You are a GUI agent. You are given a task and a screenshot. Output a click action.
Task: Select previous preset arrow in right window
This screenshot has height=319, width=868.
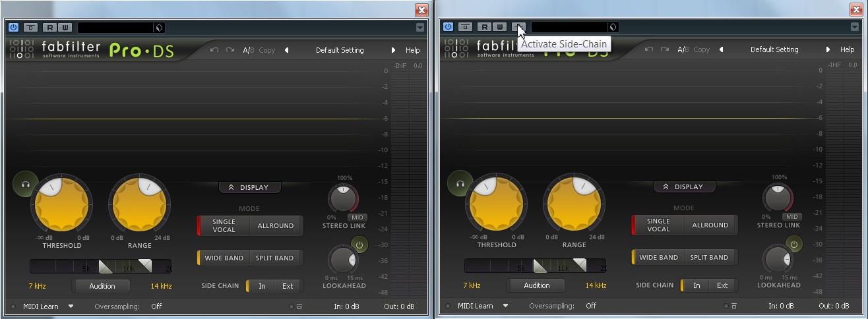722,49
